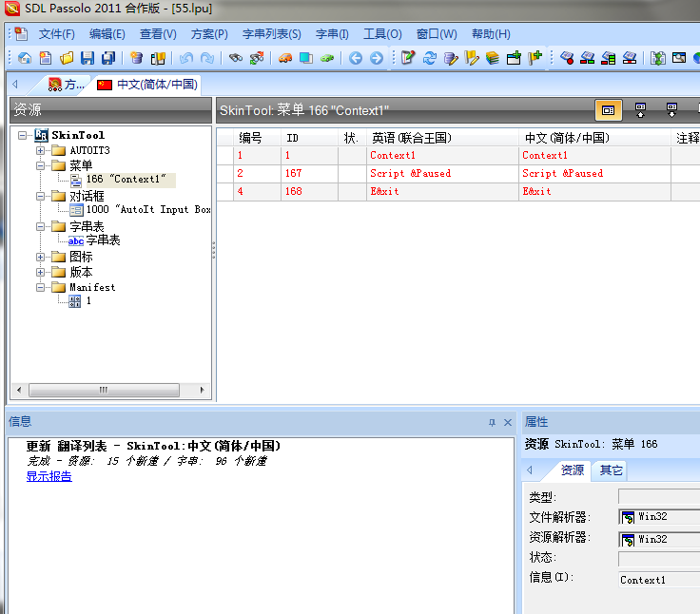Screen dimensions: 700x614
Task: Click the book with red dot icon
Action: 567,58
